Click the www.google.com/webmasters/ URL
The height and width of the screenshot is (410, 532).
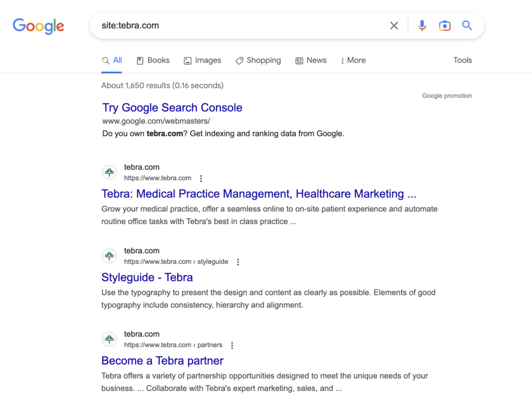click(156, 121)
